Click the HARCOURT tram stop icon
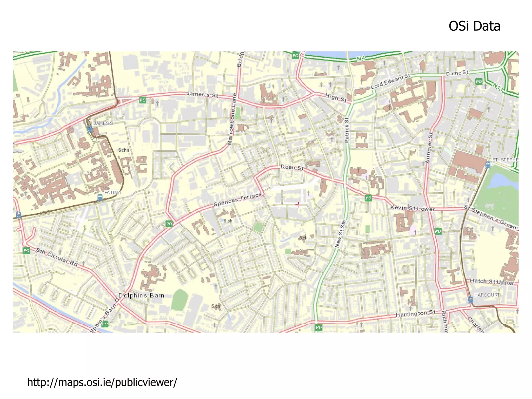 [470, 300]
